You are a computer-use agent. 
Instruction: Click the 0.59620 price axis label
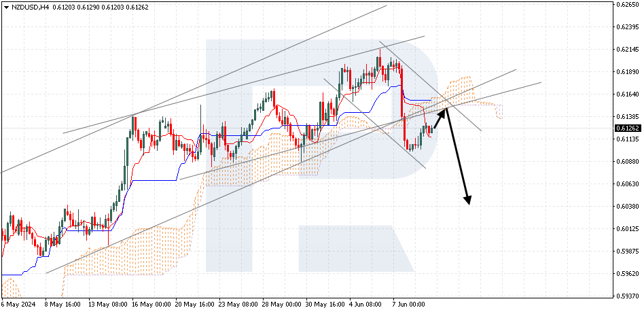(x=628, y=273)
